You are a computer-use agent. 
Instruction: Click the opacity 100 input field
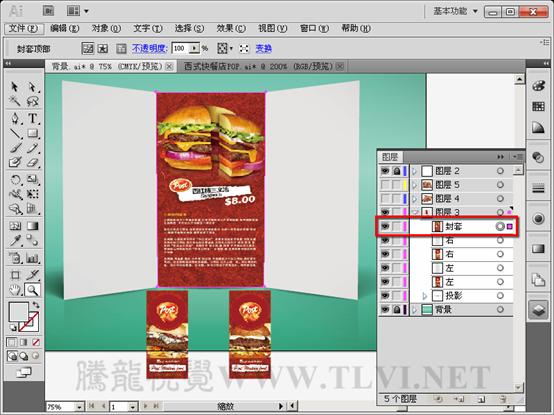point(181,48)
